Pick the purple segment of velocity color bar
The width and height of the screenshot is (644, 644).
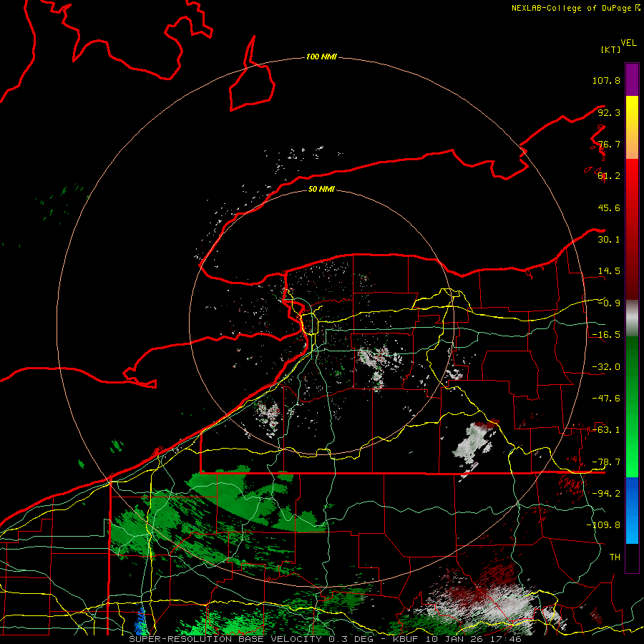[632, 79]
